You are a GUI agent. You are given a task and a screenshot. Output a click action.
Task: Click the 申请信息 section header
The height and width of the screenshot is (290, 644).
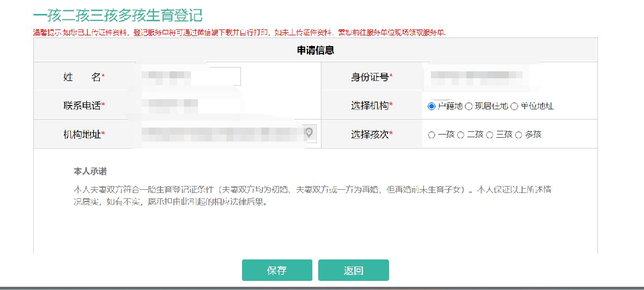pos(316,50)
